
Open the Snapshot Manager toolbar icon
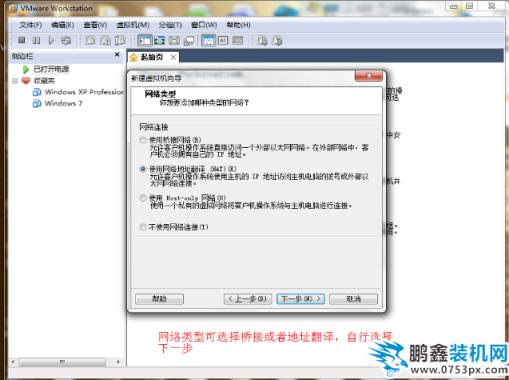click(x=120, y=40)
